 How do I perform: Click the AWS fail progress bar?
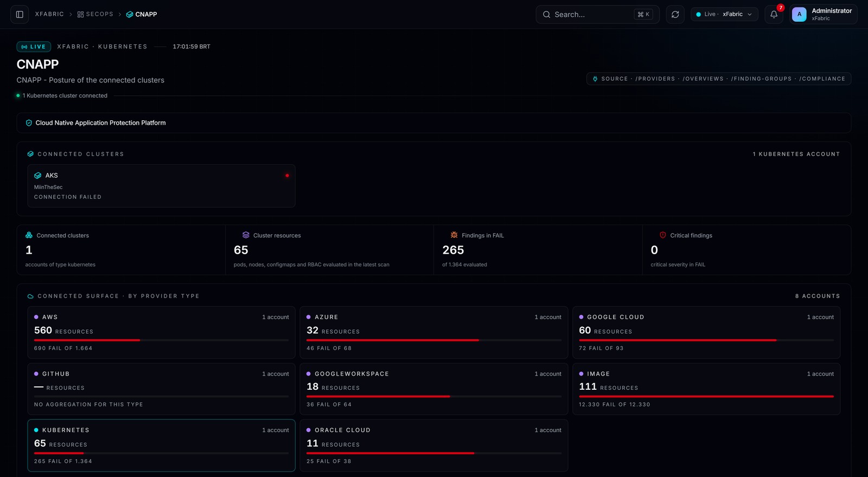pos(161,340)
